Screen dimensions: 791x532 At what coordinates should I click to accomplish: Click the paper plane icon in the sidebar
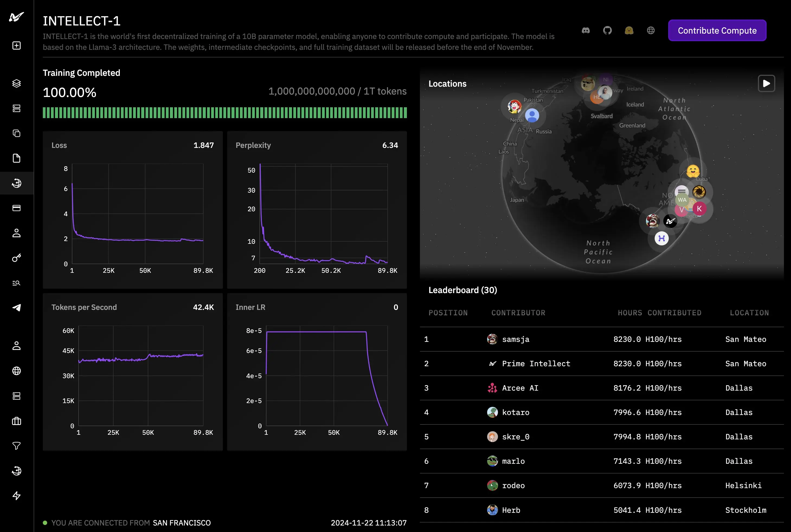click(16, 308)
